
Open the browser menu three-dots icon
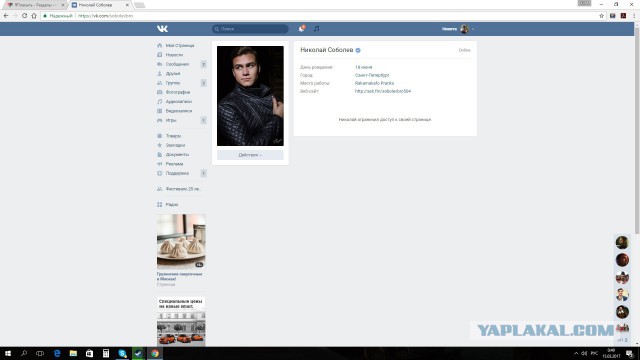coord(634,16)
